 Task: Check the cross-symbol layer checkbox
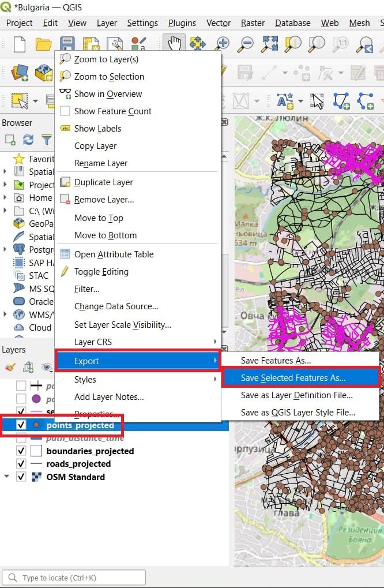coord(21,385)
